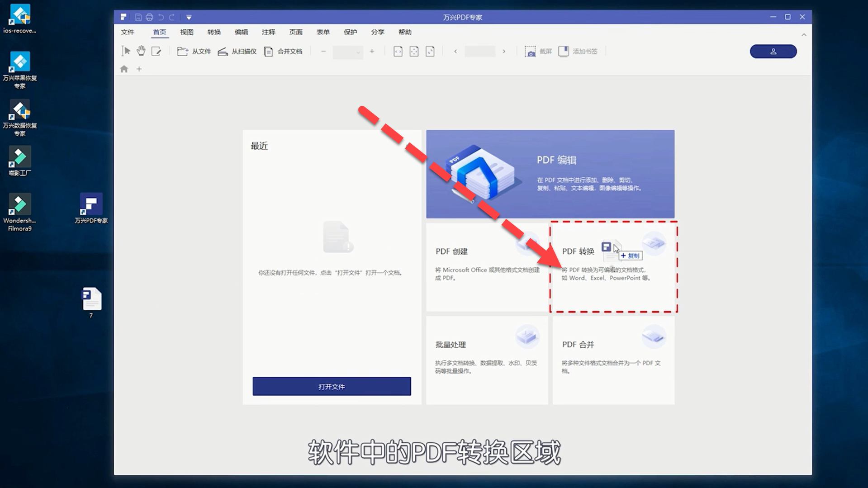868x488 pixels.
Task: Open quick access customize dropdown arrow
Action: coord(189,18)
